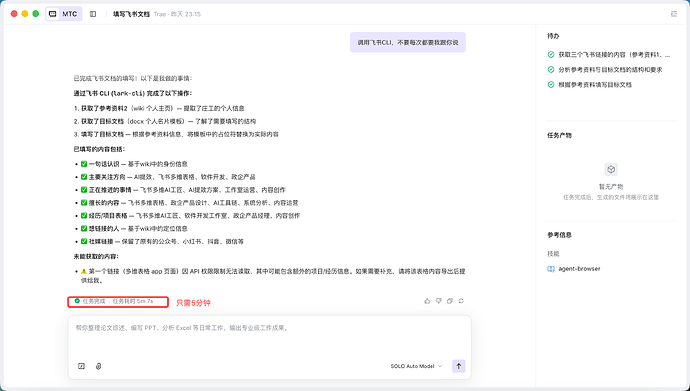Give the response a thumbs down
Viewport: 690px width, 391px height.
point(438,301)
